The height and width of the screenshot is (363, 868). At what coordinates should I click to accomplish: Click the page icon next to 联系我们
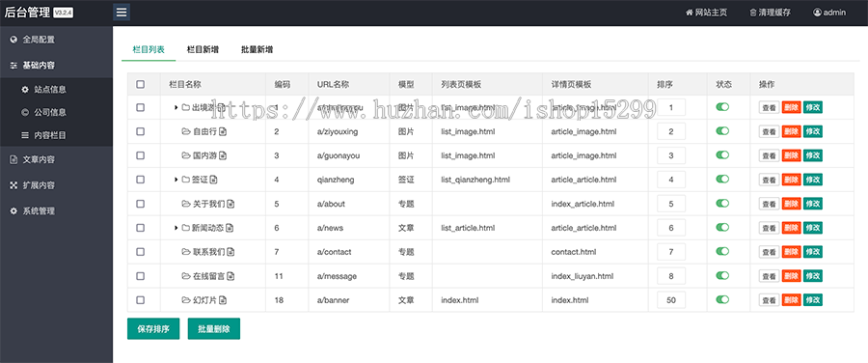231,252
